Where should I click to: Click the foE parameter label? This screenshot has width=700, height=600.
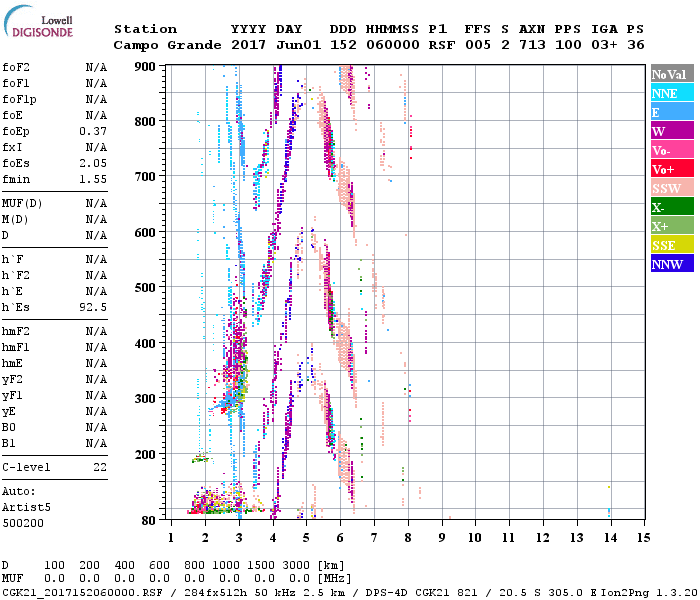pyautogui.click(x=12, y=115)
